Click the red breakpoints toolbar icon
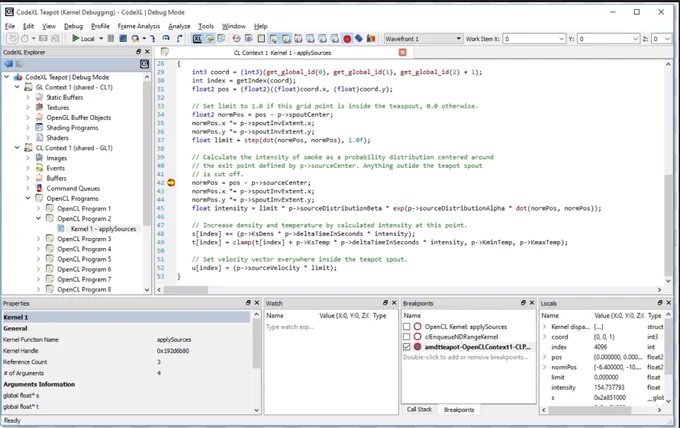Screen dimensions: 680x428 coord(347,39)
